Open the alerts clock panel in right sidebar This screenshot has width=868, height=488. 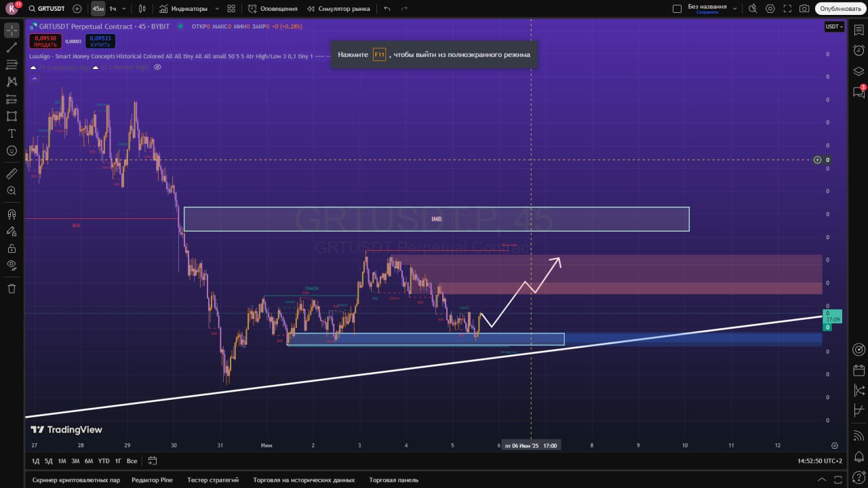(x=859, y=51)
